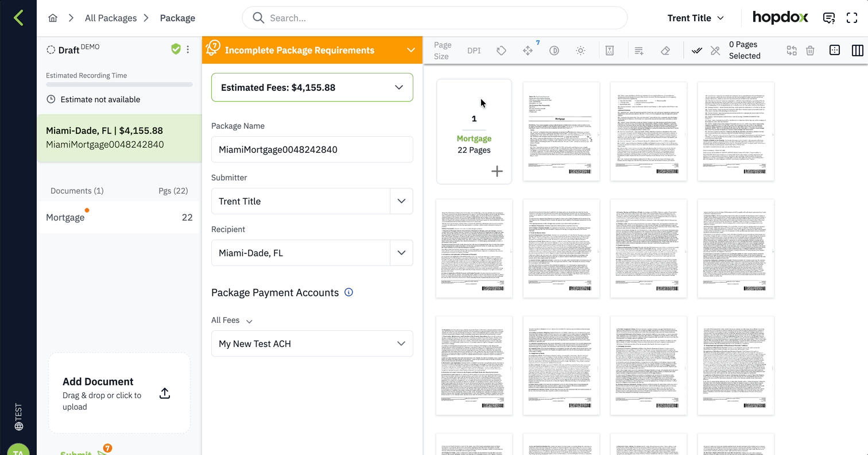Screen dimensions: 868x455
Task: Go to All Packages breadcrumb link
Action: 111,18
